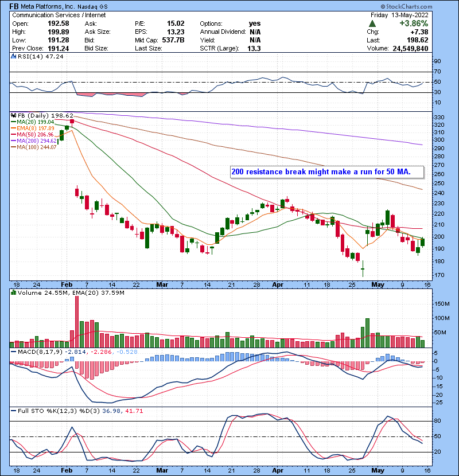Screen dimensions: 459x476
Task: Click the High value 199.89
Action: pos(59,32)
